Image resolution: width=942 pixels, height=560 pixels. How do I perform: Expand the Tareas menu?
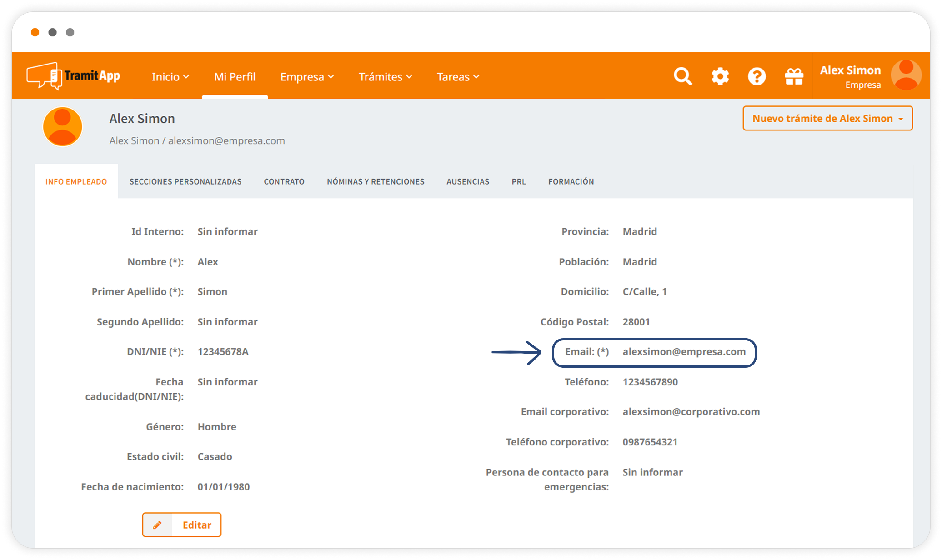click(x=458, y=77)
